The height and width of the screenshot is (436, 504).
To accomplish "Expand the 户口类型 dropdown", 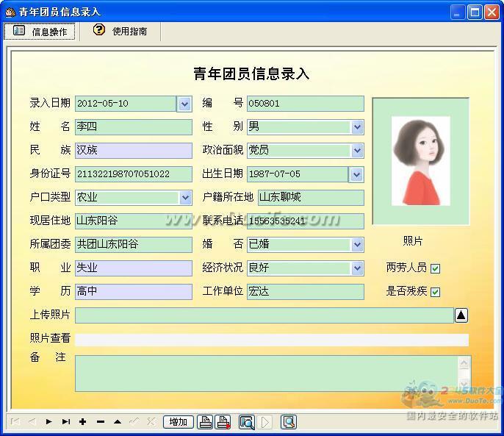I will (x=185, y=198).
